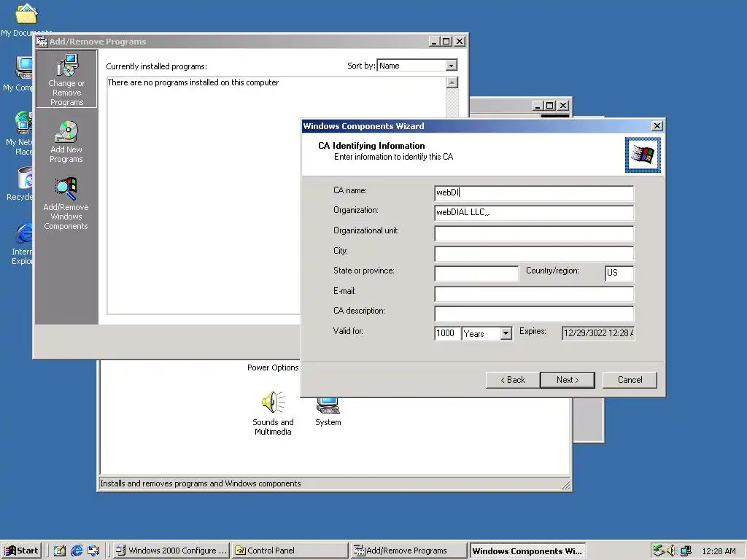The width and height of the screenshot is (747, 560).
Task: Open My Network Places desktop icon
Action: click(21, 133)
